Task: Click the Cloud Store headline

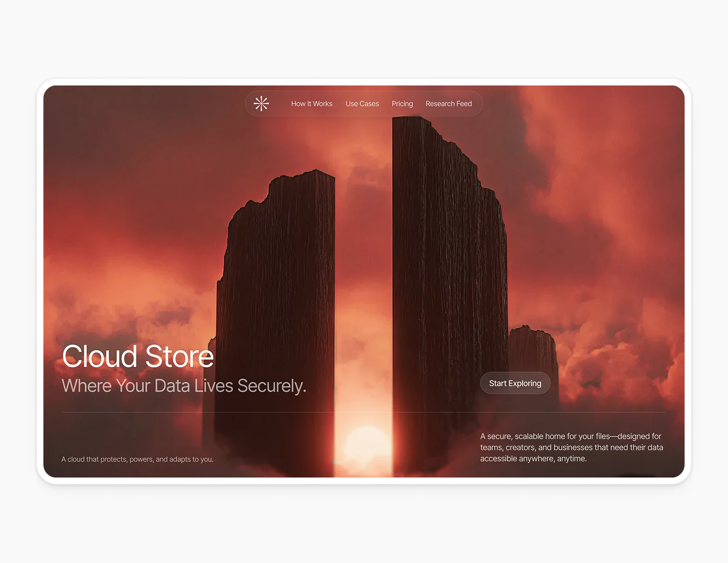Action: (138, 356)
